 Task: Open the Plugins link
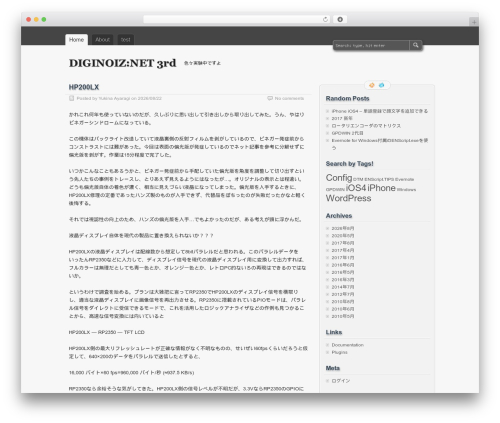[339, 352]
